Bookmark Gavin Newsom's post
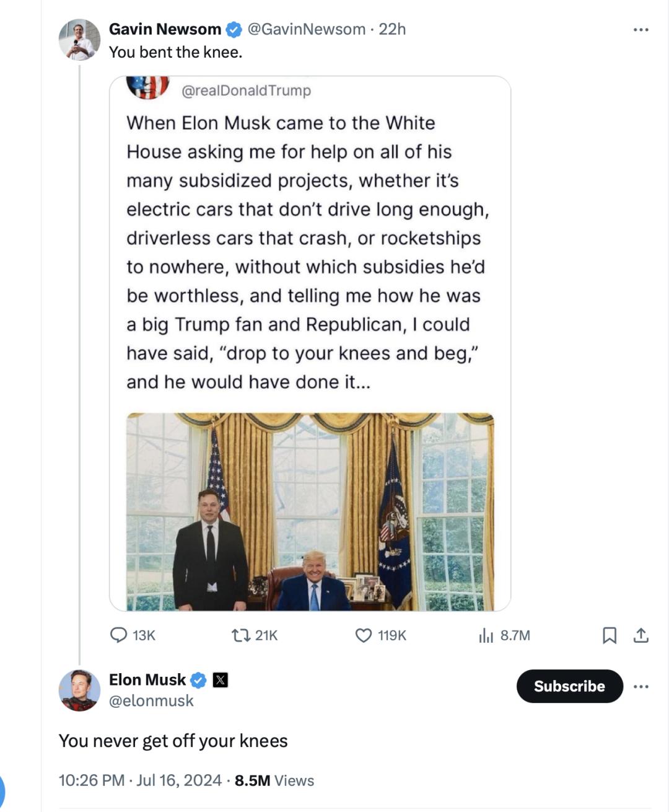 coord(610,635)
